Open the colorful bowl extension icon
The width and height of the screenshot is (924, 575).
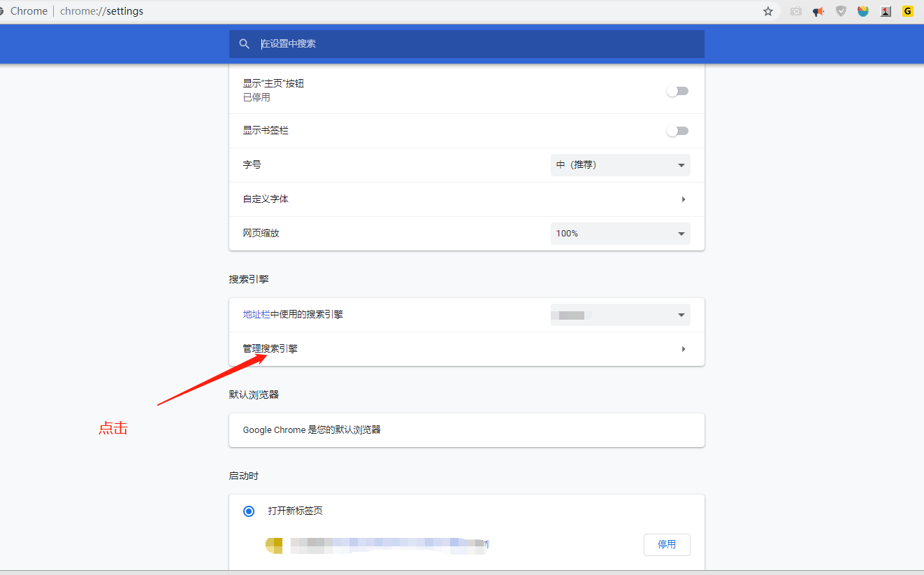(863, 11)
